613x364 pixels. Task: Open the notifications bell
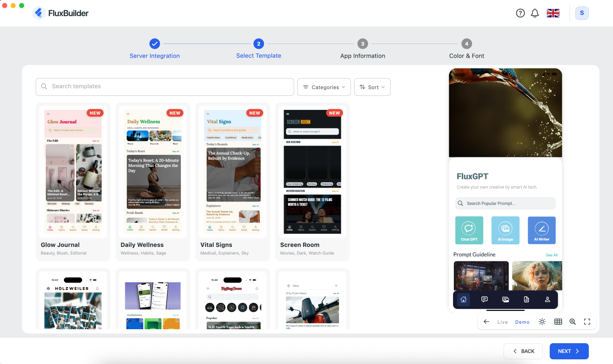tap(535, 13)
